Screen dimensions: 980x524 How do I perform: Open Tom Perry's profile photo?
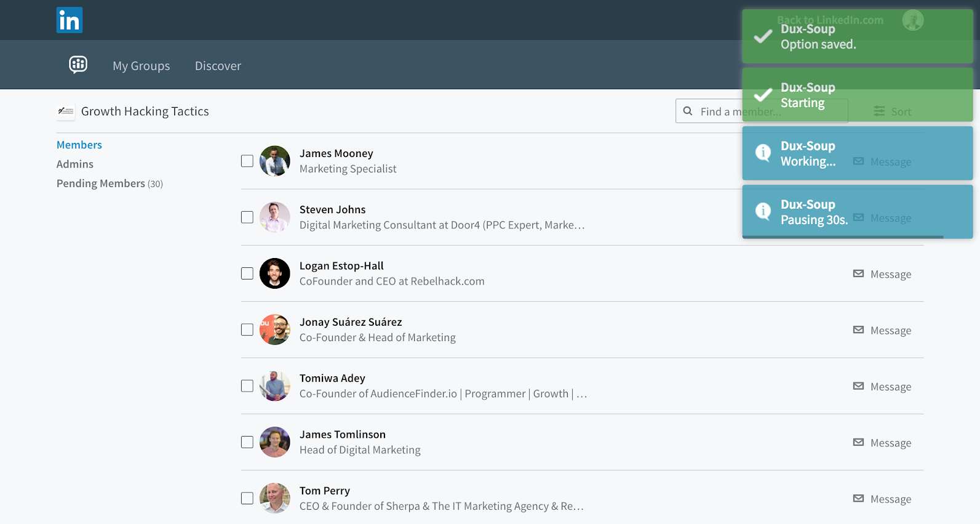click(275, 498)
